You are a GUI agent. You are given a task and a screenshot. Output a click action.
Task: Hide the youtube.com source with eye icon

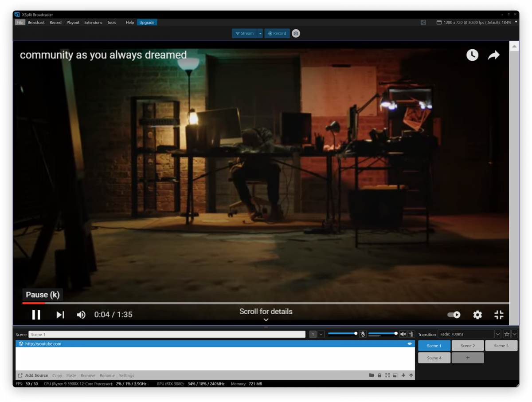coord(410,344)
